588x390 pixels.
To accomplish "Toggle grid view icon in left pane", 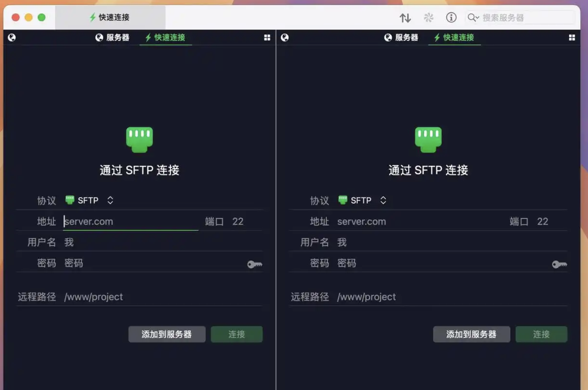I will coord(267,38).
